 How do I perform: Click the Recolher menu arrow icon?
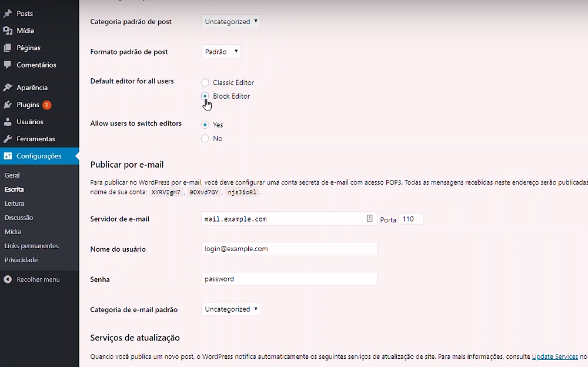[x=8, y=279]
